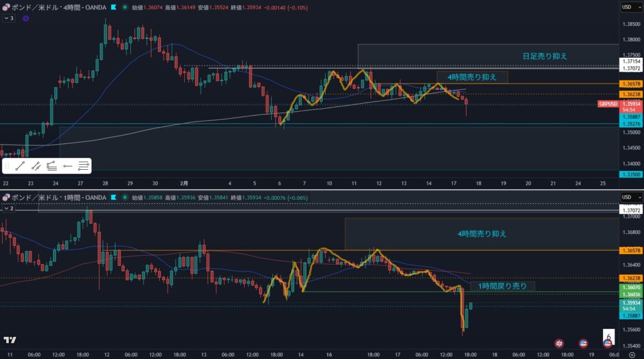Select the 日足売り抑え zone label
The width and height of the screenshot is (644, 359).
click(545, 56)
